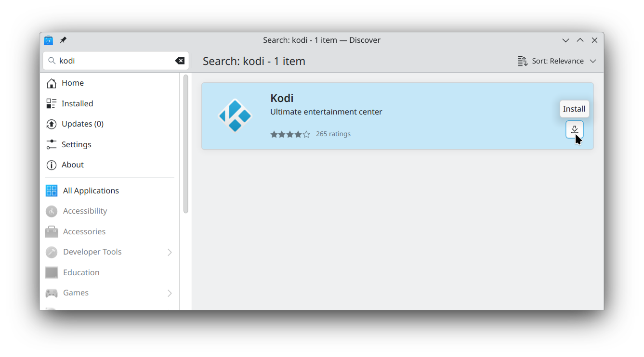Click the About info icon

click(x=52, y=165)
